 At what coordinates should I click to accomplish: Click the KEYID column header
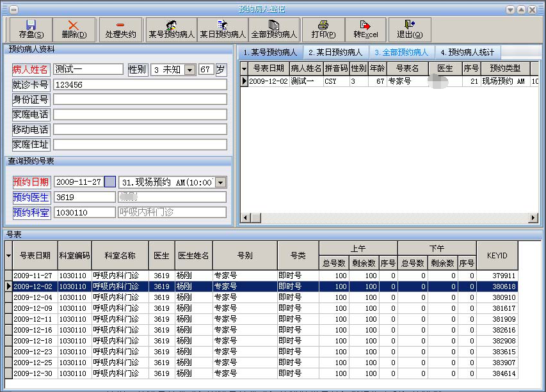point(497,256)
